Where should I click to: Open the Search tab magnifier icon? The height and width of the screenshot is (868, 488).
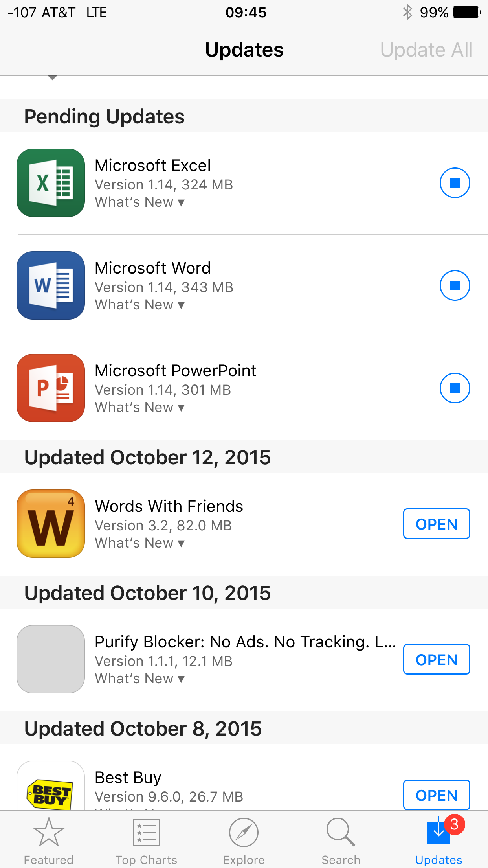pos(341,832)
